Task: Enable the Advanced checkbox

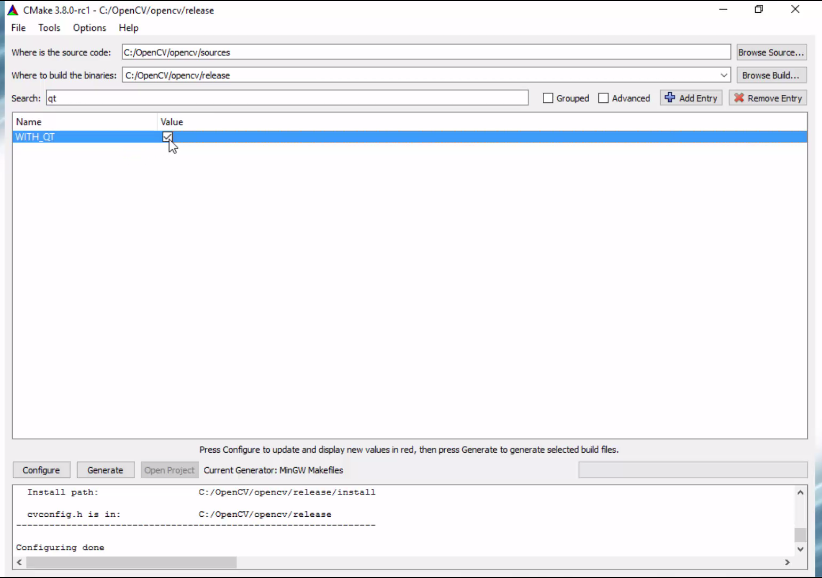Action: (604, 97)
